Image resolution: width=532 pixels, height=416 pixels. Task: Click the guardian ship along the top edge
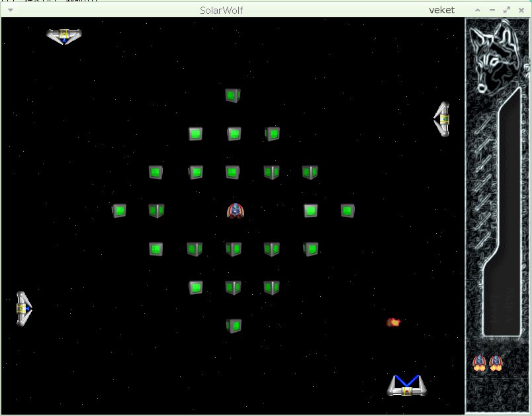(64, 36)
